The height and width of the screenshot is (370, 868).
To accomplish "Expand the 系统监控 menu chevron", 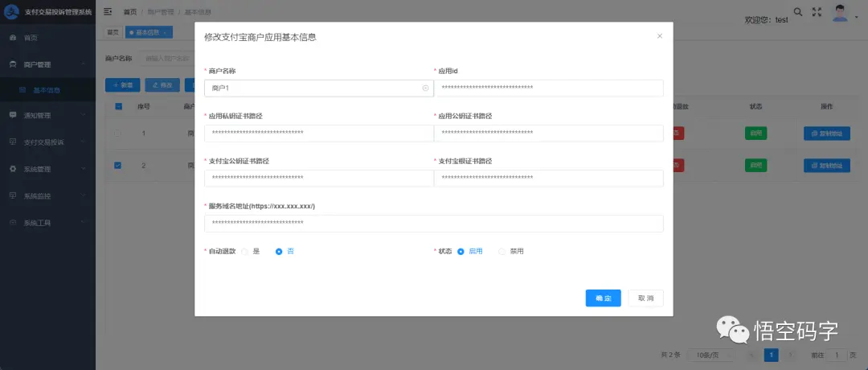I will (83, 195).
